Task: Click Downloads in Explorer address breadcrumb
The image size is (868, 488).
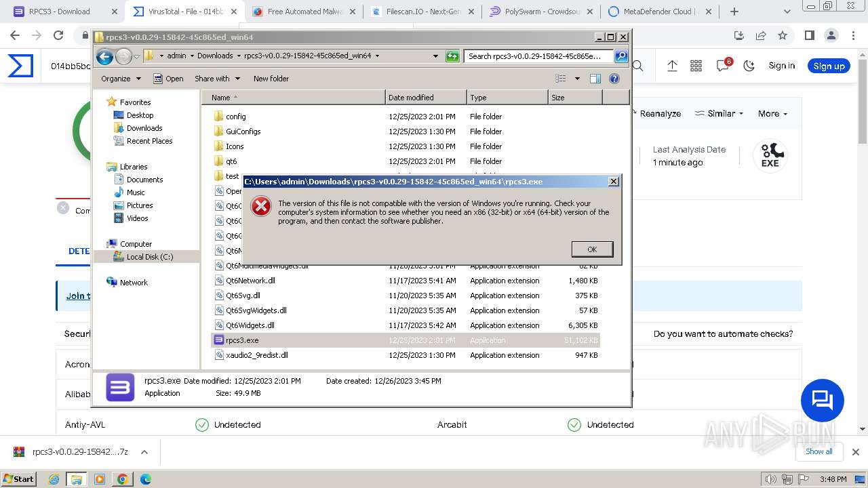Action: 215,56
